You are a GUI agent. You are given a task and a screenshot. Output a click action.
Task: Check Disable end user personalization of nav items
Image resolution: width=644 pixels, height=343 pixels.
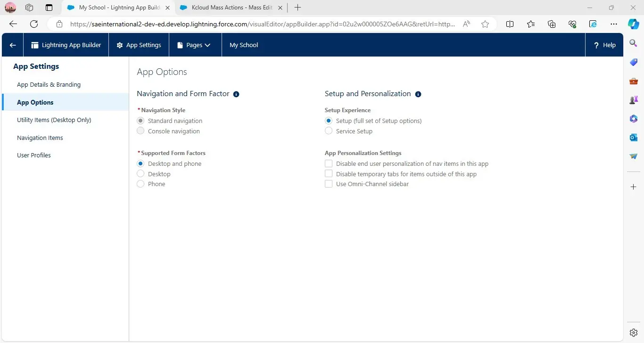point(329,163)
